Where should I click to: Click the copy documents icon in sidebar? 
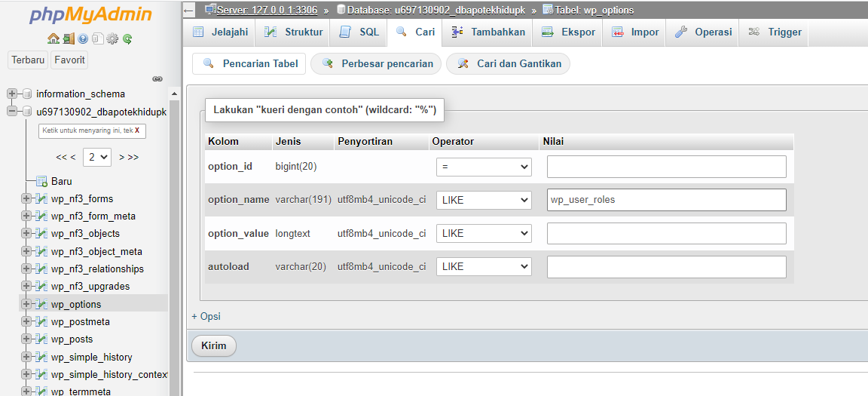pos(97,38)
